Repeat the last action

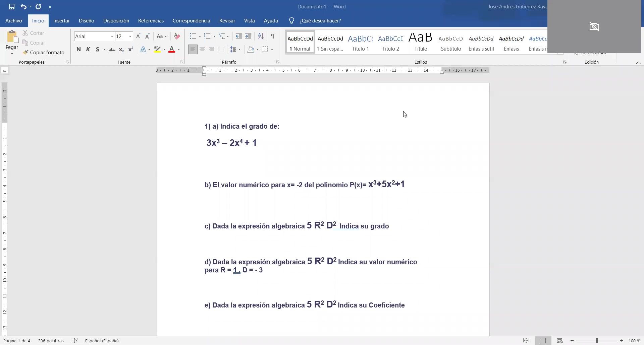point(38,7)
